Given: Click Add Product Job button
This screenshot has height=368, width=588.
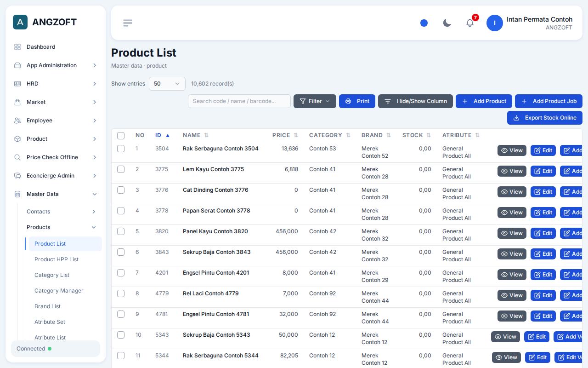Looking at the screenshot, I should (548, 101).
